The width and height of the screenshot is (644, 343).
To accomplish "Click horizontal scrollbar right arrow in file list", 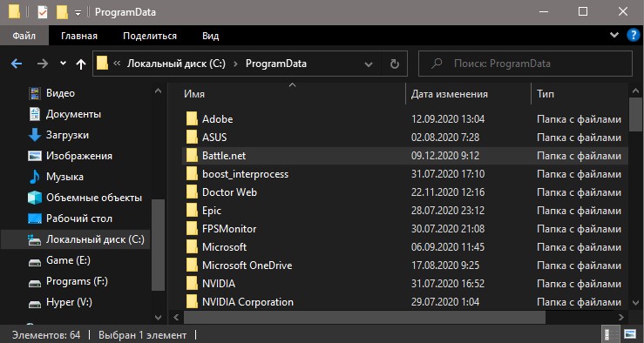I will pyautogui.click(x=621, y=317).
